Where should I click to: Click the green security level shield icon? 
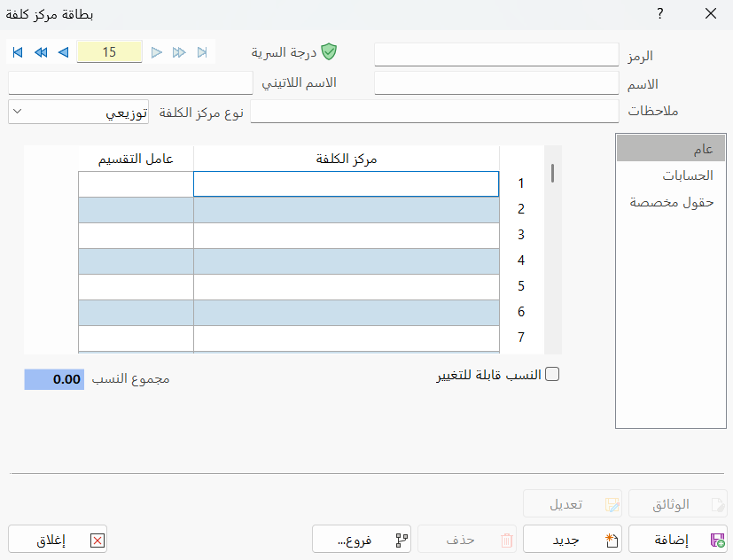point(329,52)
